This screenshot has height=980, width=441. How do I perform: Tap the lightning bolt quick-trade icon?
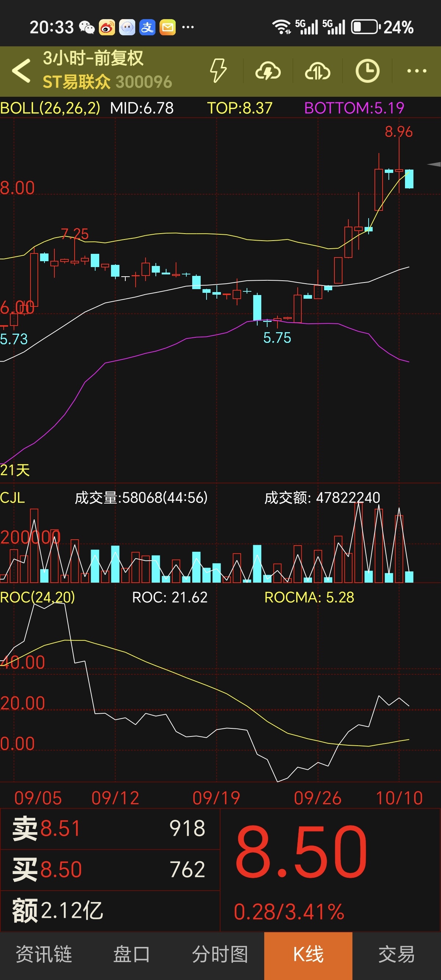pyautogui.click(x=218, y=71)
